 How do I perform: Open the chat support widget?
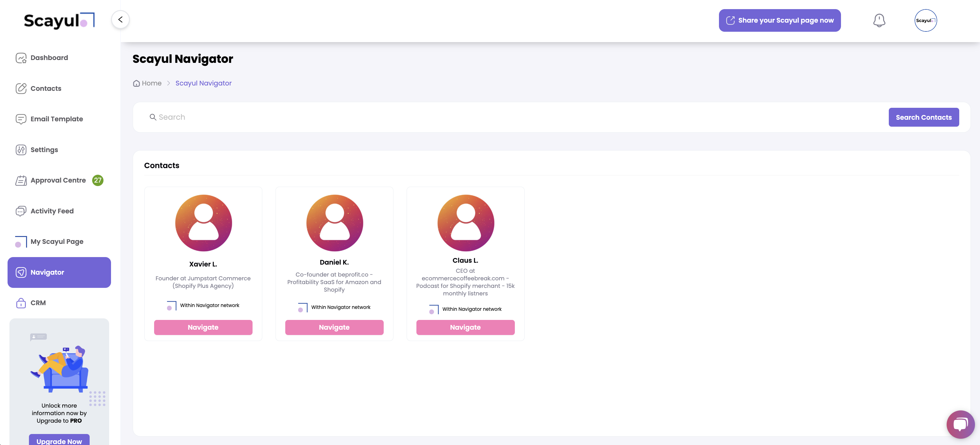[x=961, y=425]
